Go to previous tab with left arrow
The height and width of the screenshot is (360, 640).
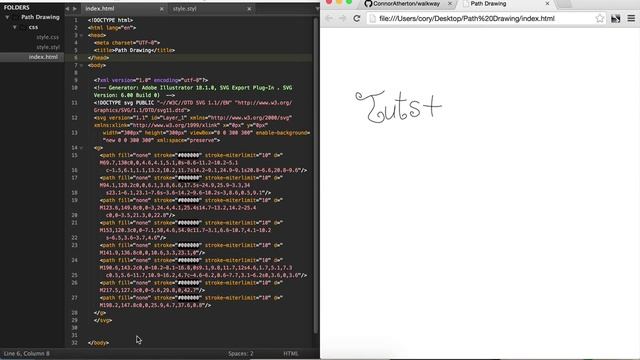[67, 9]
